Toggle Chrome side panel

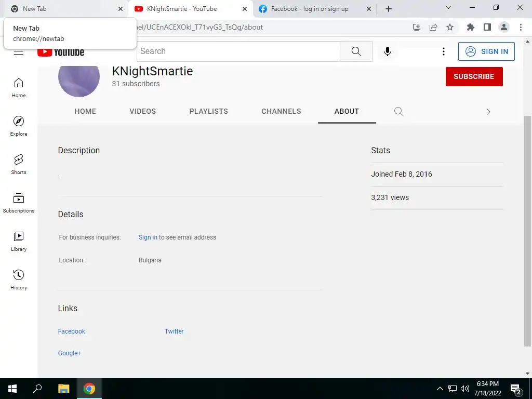[487, 27]
